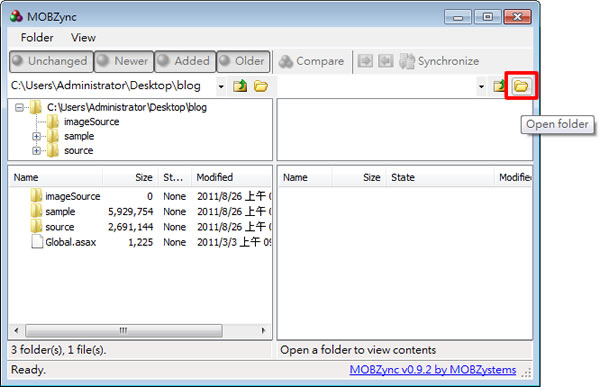Select imageSource row in file list
Screen dimensions: 600x387
point(140,196)
